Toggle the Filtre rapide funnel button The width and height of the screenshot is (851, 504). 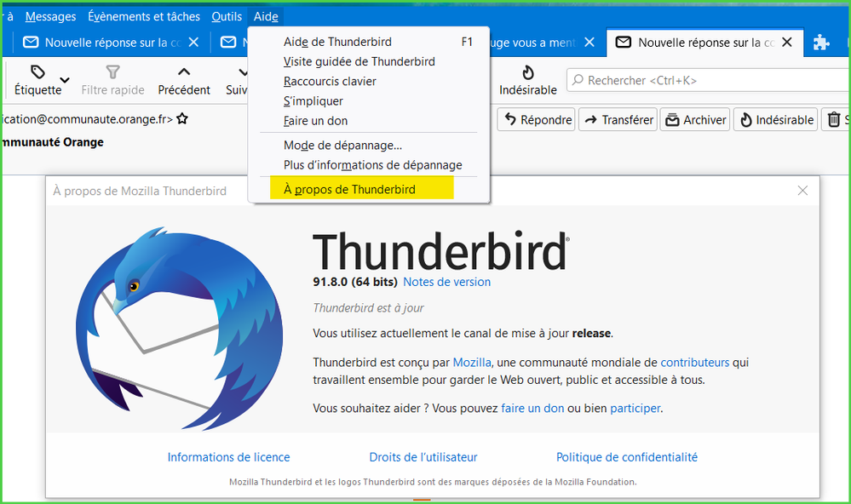pyautogui.click(x=112, y=80)
